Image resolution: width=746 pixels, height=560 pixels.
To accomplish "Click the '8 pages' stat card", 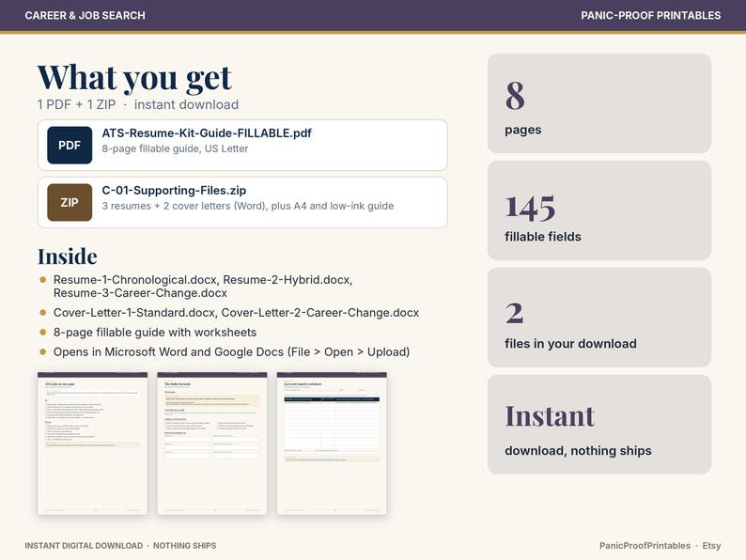I will click(599, 103).
